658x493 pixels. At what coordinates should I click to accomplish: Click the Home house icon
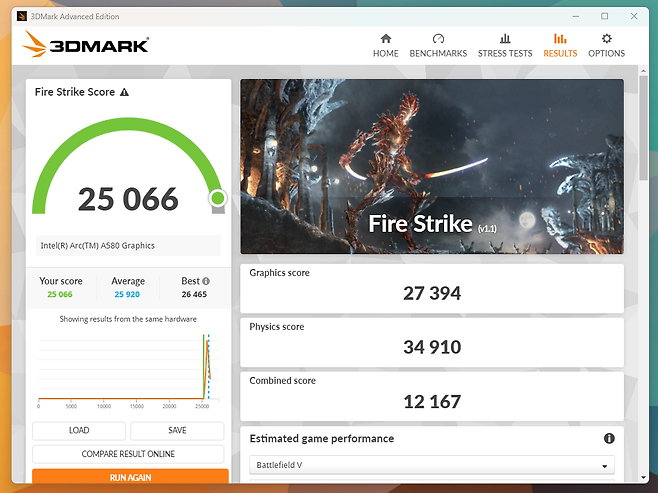[x=385, y=39]
